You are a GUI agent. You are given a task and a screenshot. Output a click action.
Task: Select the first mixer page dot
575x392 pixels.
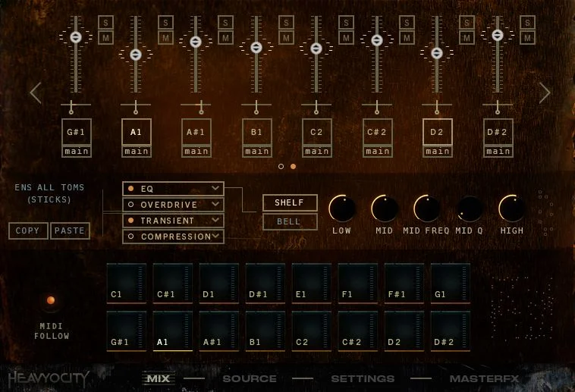point(281,167)
